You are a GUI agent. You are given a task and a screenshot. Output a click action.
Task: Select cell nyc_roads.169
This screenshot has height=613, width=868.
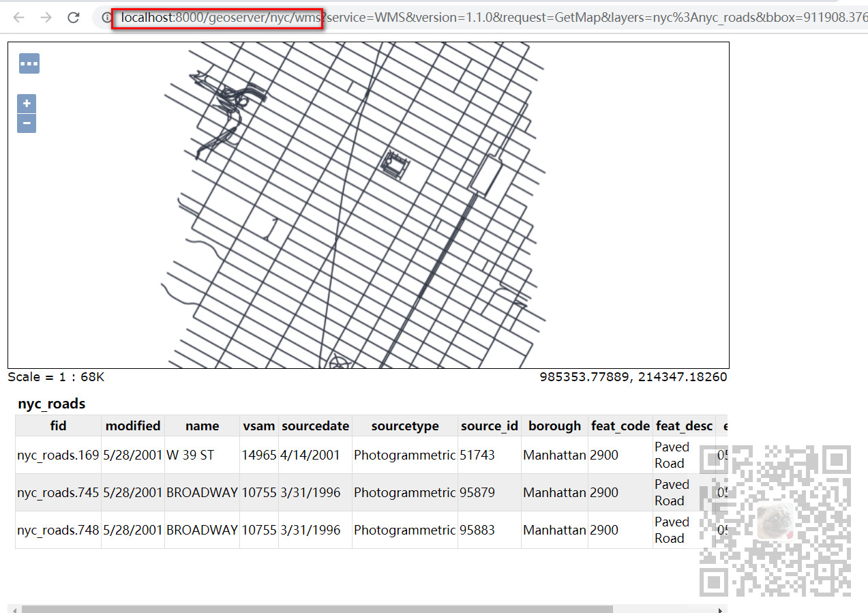[58, 455]
